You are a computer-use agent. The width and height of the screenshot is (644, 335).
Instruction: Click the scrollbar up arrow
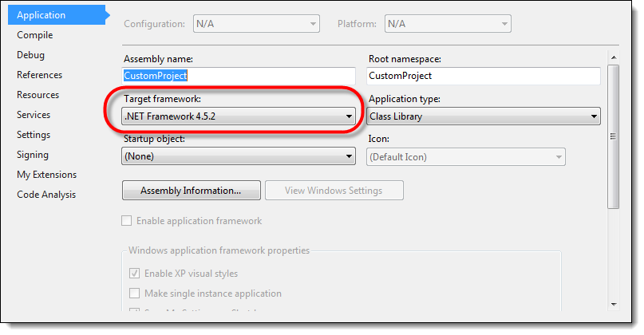(x=614, y=57)
